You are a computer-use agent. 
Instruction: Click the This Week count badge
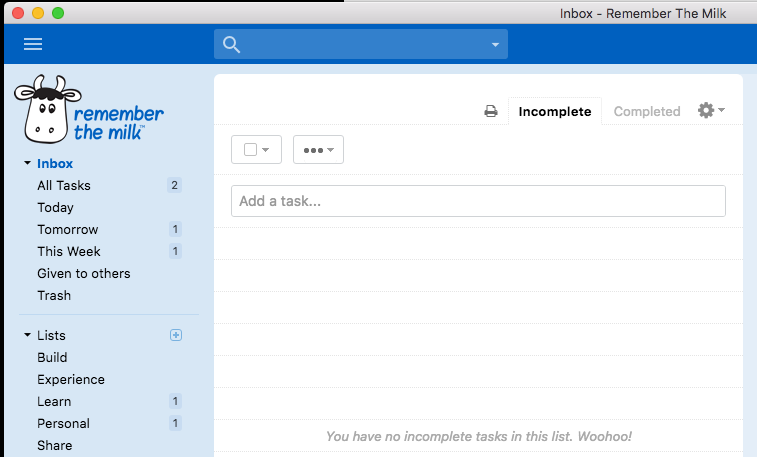pyautogui.click(x=175, y=251)
